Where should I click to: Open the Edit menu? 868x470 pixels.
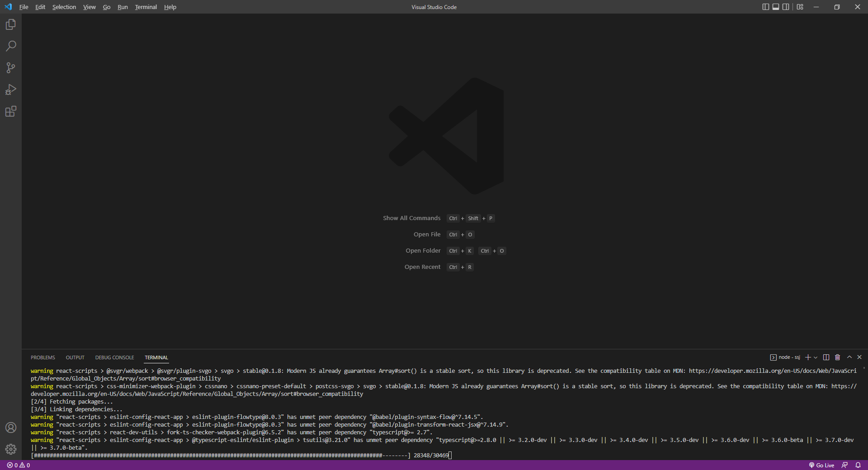pos(40,7)
